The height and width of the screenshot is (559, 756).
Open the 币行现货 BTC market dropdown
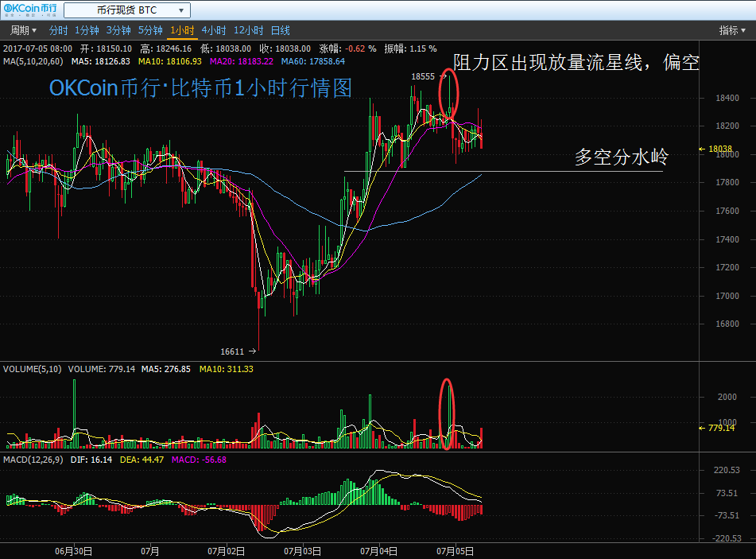click(127, 10)
